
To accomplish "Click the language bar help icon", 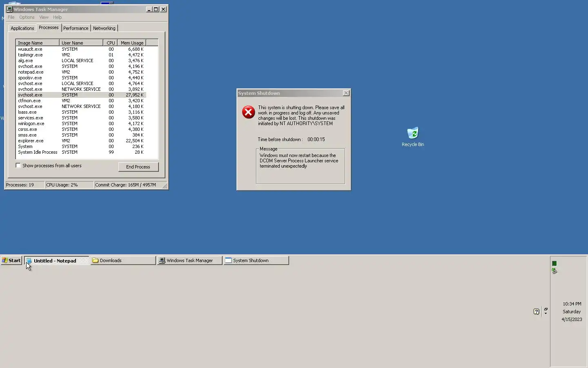I will pos(536,312).
